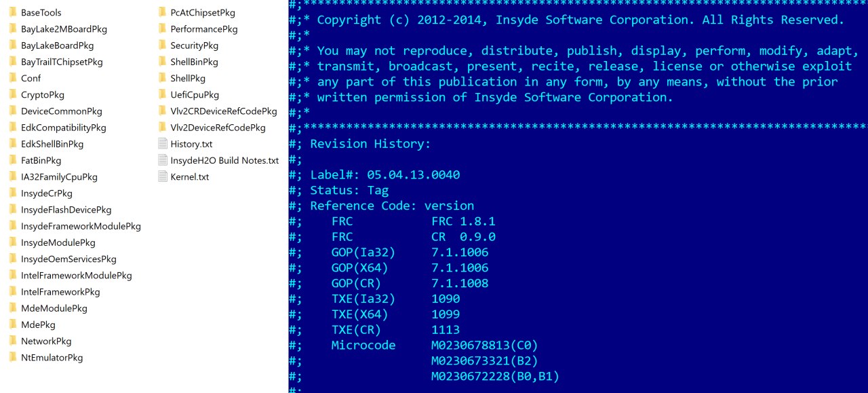Viewport: 868px width, 393px height.
Task: Click the DeviceCommonPkg folder icon
Action: pos(12,111)
